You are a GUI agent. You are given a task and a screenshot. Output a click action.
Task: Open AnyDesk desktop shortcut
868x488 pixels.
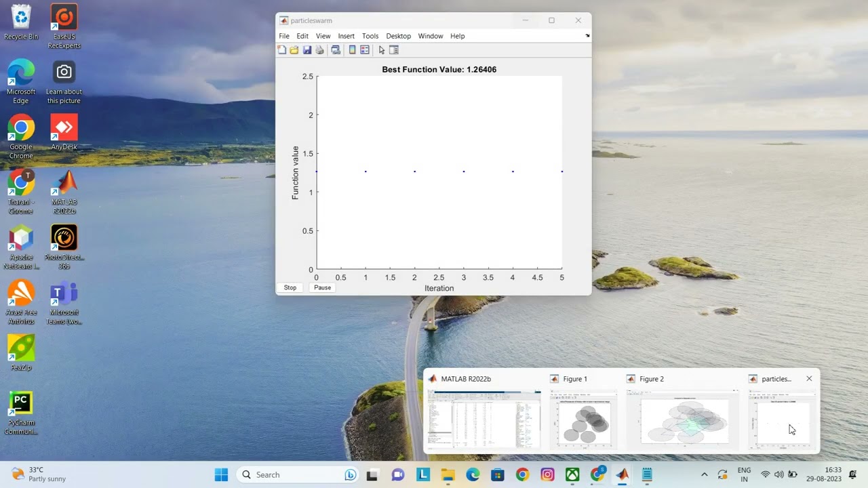pos(64,132)
